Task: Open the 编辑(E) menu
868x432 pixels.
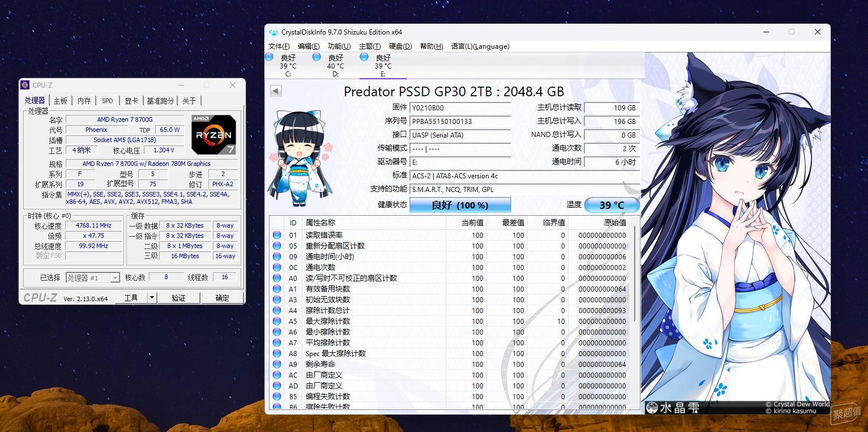Action: [309, 46]
